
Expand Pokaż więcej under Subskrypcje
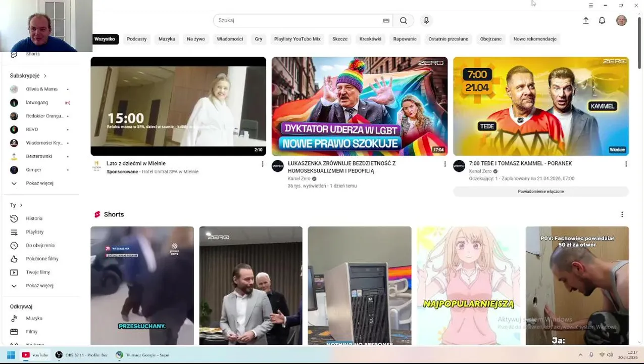pos(39,184)
